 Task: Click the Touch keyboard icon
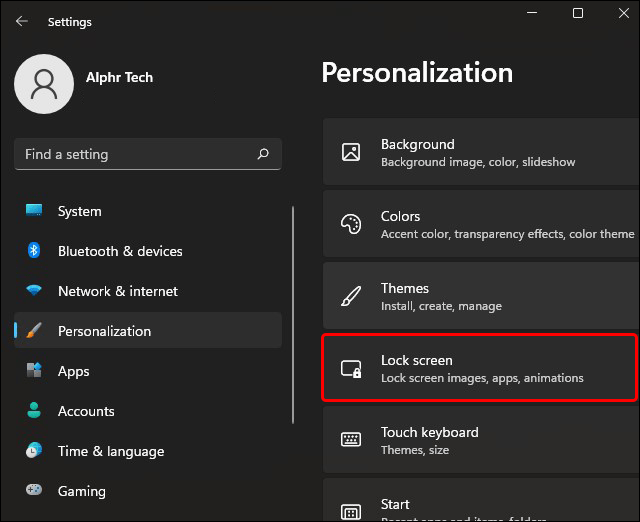(351, 440)
